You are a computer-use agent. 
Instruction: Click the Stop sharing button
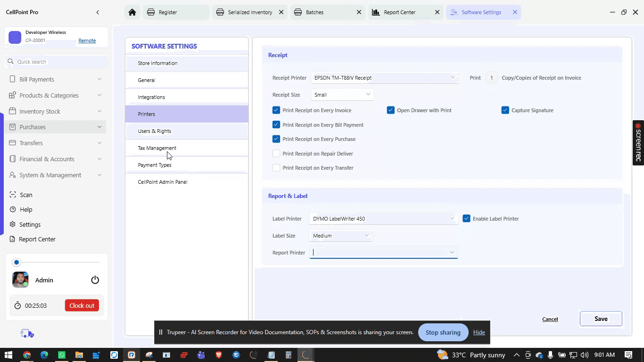pos(443,332)
